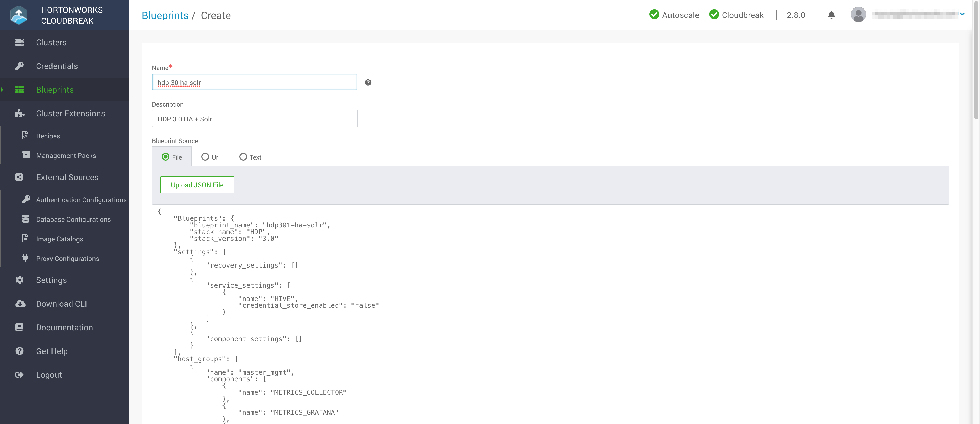This screenshot has height=424, width=980.
Task: Click the Upload JSON File button
Action: pyautogui.click(x=197, y=185)
